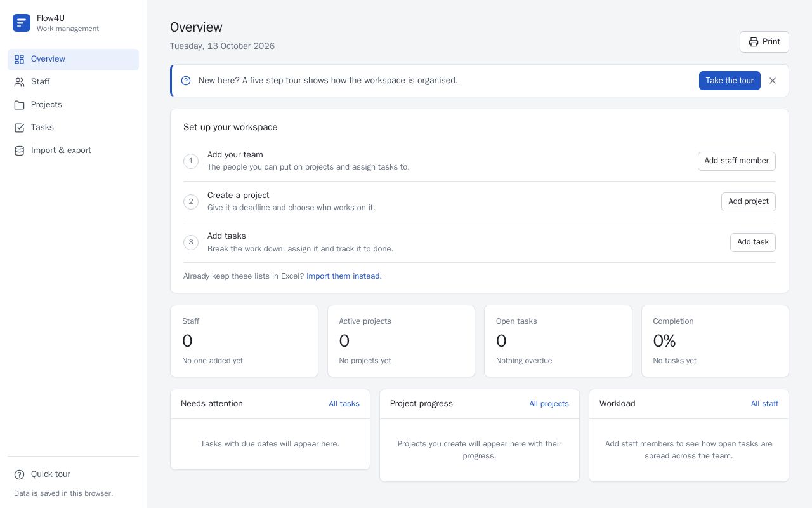Screen dimensions: 812x508
Task: Click the 'Create a project' step title
Action: tap(239, 196)
